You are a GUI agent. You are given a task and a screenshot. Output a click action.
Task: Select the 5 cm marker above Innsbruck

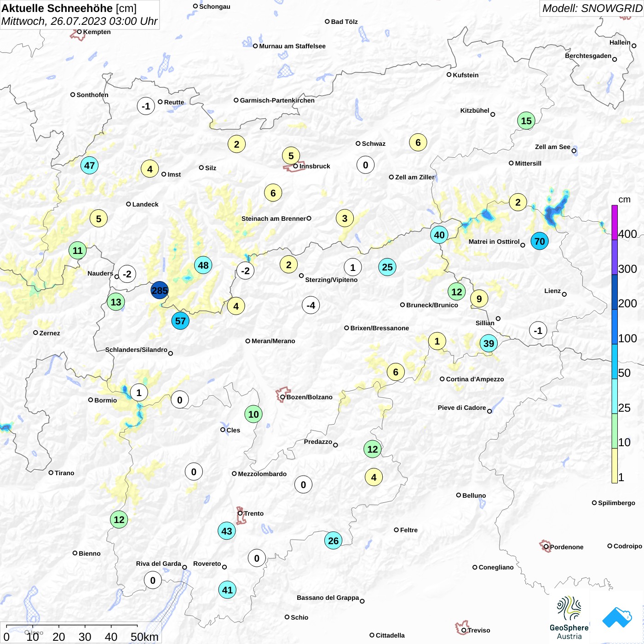coord(291,155)
